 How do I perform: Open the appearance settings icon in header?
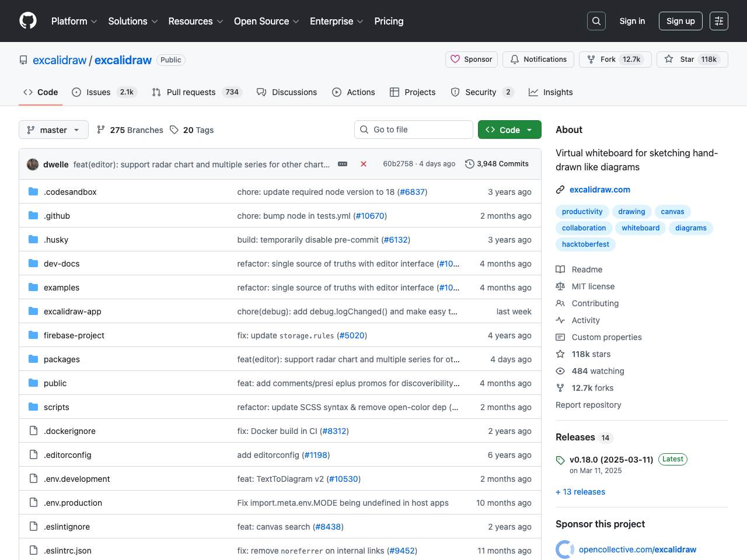(718, 21)
